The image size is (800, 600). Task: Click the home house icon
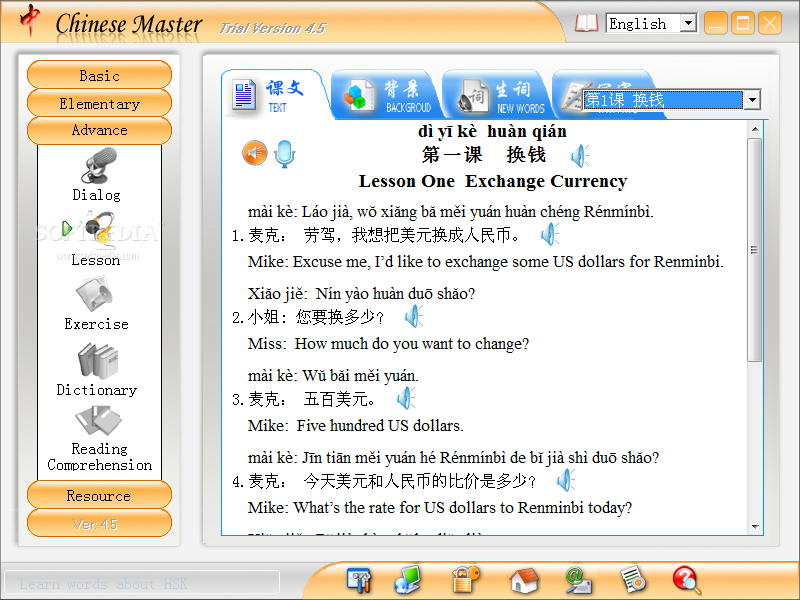(x=524, y=581)
